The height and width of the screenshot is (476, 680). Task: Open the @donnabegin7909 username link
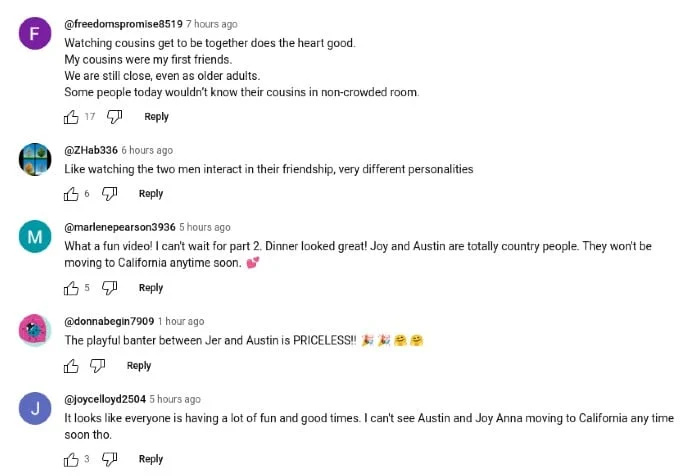point(109,321)
